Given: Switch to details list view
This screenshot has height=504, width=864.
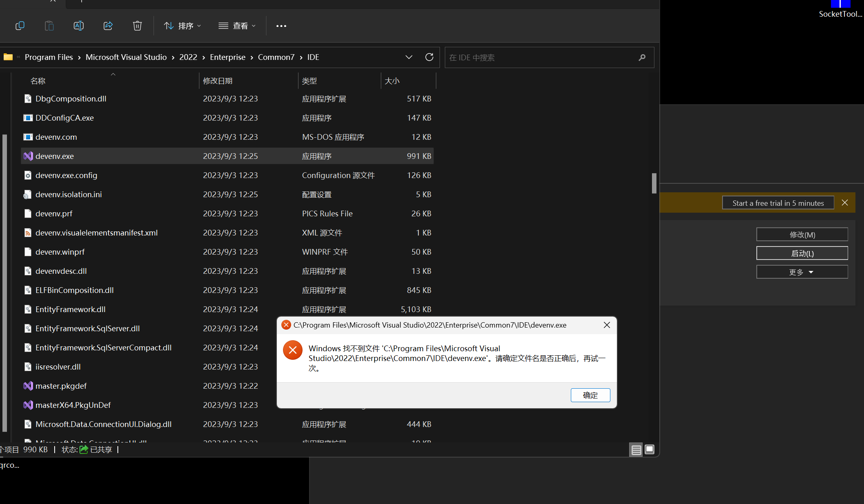Looking at the screenshot, I should (636, 449).
